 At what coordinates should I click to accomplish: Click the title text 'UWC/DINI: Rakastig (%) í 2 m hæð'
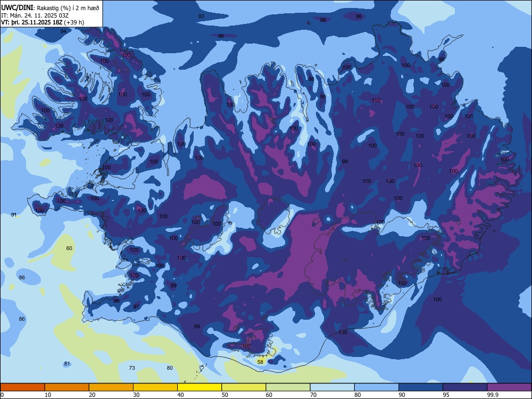point(50,7)
